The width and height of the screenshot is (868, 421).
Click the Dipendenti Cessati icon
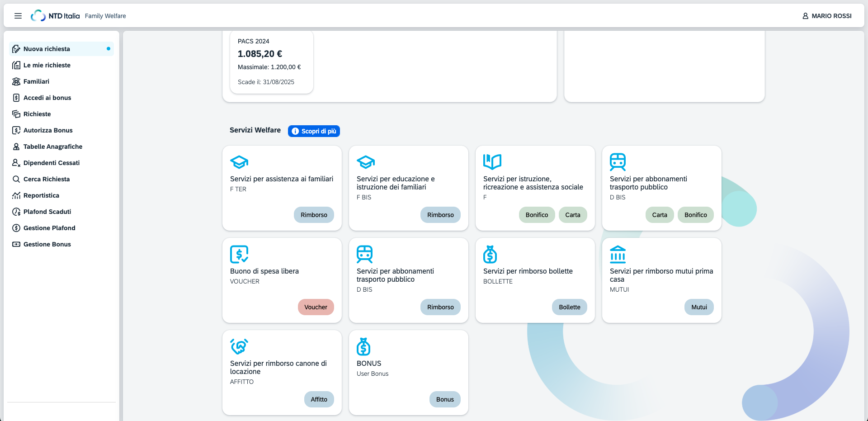click(x=16, y=163)
